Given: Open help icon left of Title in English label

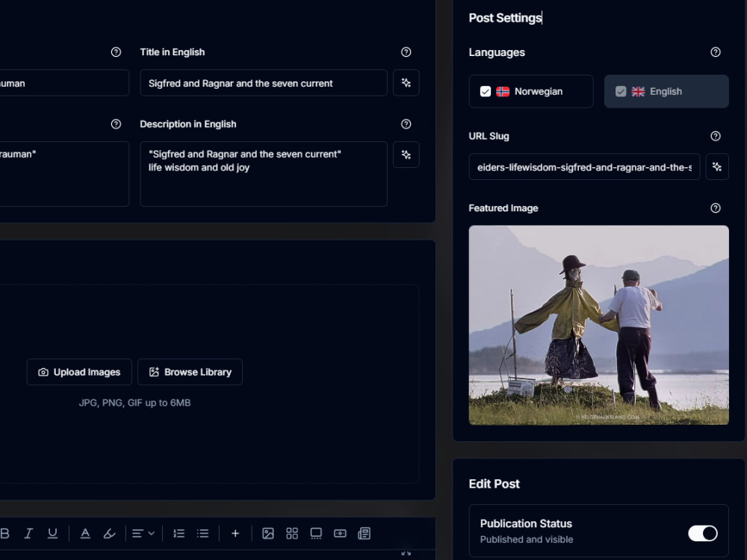Looking at the screenshot, I should (116, 52).
